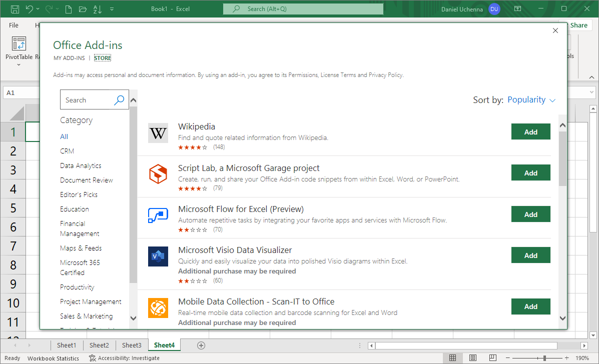Click the Wikipedia add-in logo

pos(158,133)
